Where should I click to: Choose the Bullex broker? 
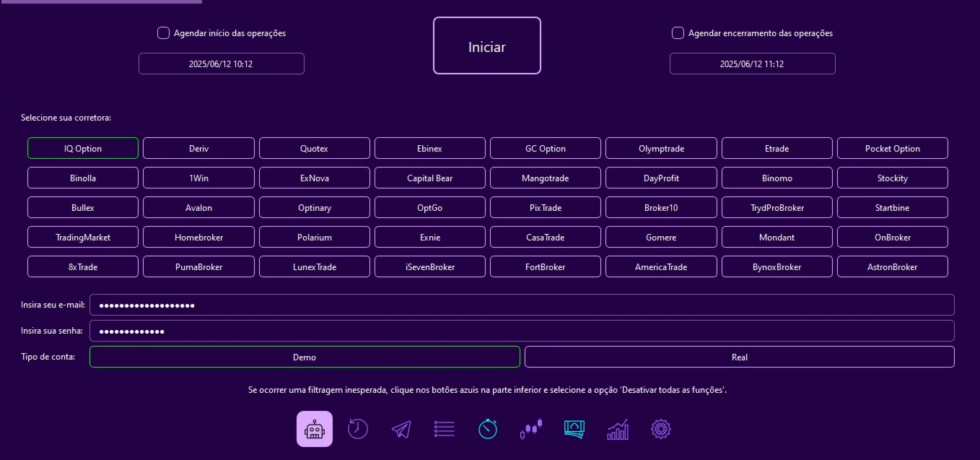tap(83, 207)
